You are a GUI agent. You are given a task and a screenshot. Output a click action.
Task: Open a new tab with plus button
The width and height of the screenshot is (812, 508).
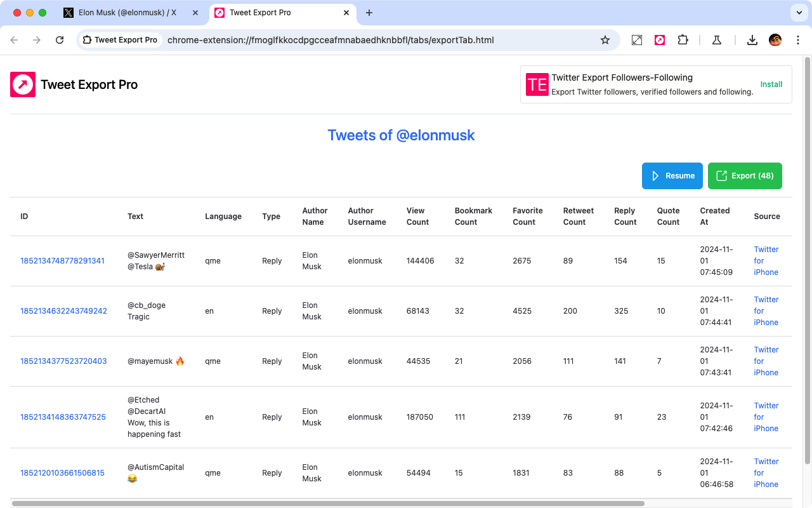click(x=369, y=13)
